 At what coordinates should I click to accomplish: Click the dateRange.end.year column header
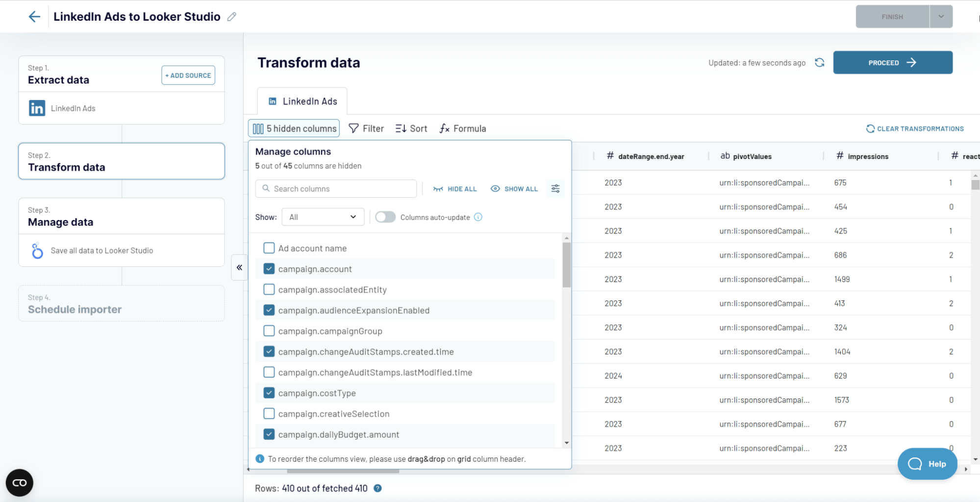point(651,156)
